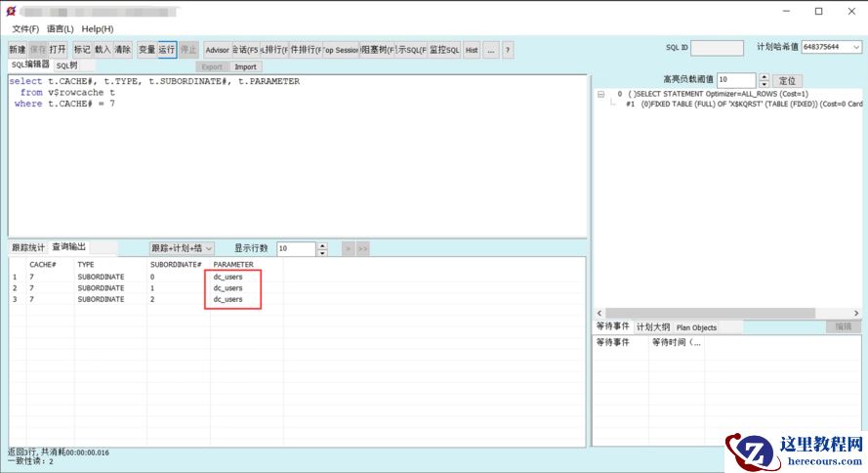This screenshot has height=473, width=868.
Task: Click the plan tree horizontal scrollbar
Action: coord(710,313)
